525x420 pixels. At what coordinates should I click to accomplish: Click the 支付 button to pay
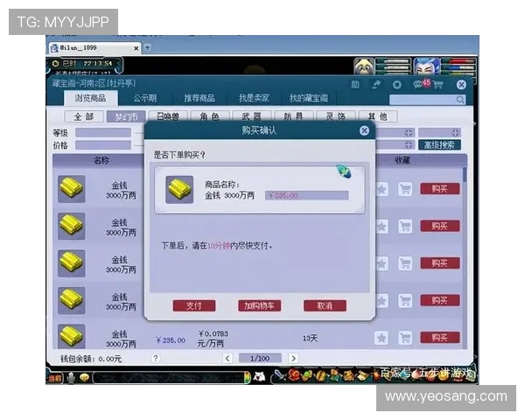coord(194,305)
